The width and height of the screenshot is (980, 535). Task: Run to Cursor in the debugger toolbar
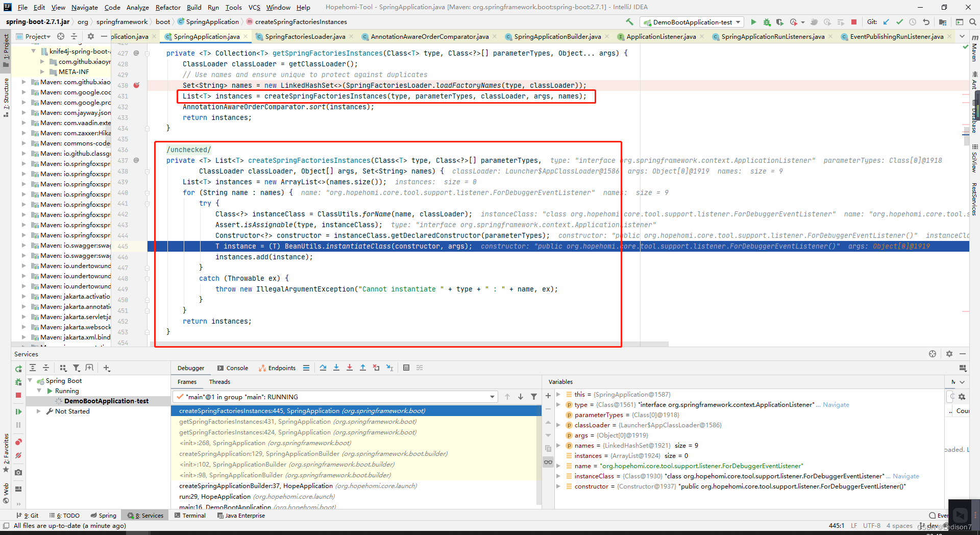pyautogui.click(x=389, y=368)
